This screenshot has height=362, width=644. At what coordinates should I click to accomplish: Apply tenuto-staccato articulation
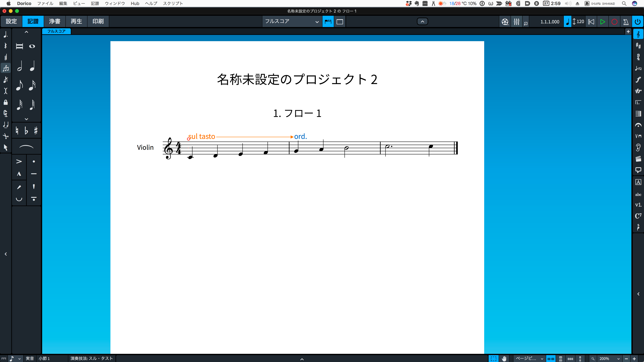(x=34, y=199)
